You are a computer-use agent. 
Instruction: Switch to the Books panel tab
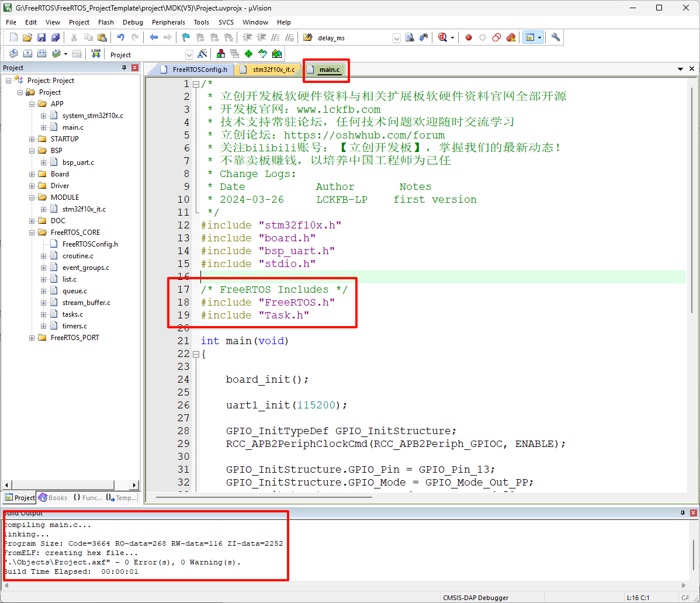pyautogui.click(x=53, y=498)
